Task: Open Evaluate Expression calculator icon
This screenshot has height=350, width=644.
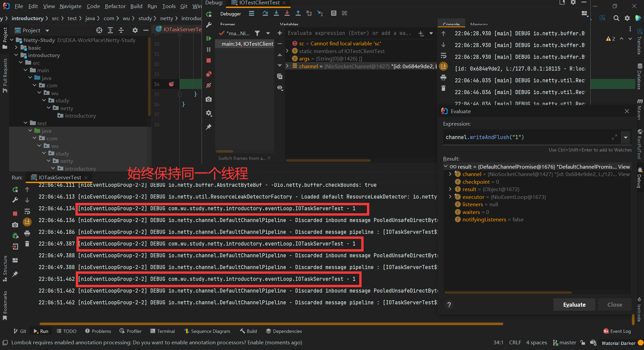Action: 333,13
